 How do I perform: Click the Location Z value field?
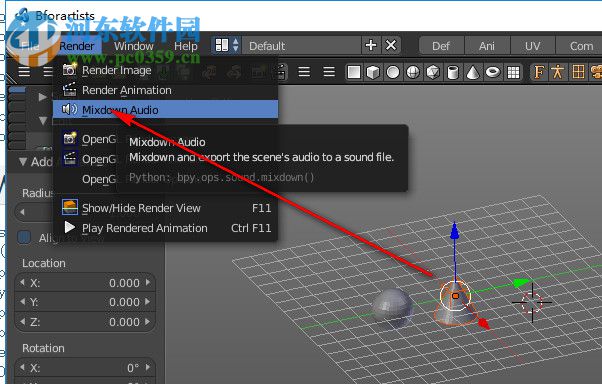(x=85, y=322)
